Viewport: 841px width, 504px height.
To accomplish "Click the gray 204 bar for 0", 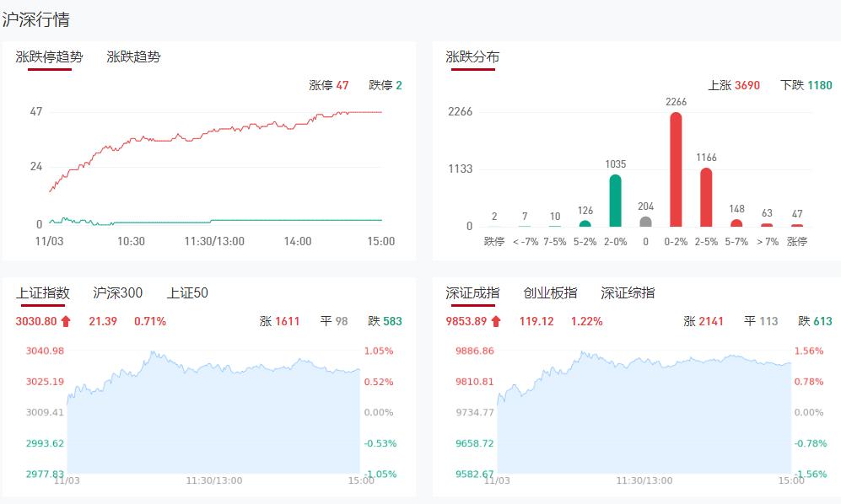I will (646, 222).
